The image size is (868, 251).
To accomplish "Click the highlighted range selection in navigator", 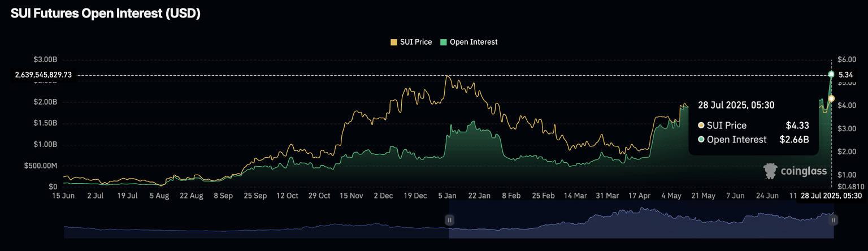I will click(x=641, y=220).
